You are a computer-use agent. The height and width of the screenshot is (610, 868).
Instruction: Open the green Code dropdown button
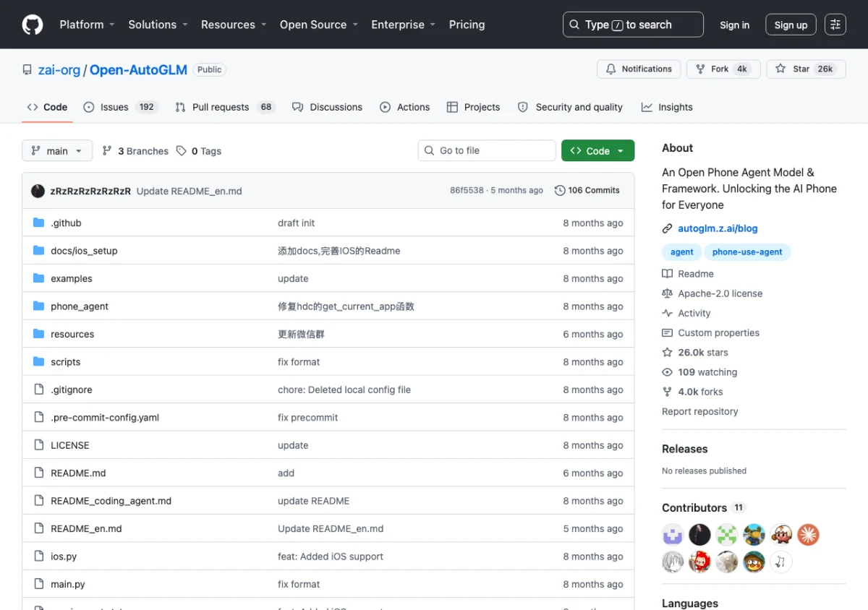(597, 150)
